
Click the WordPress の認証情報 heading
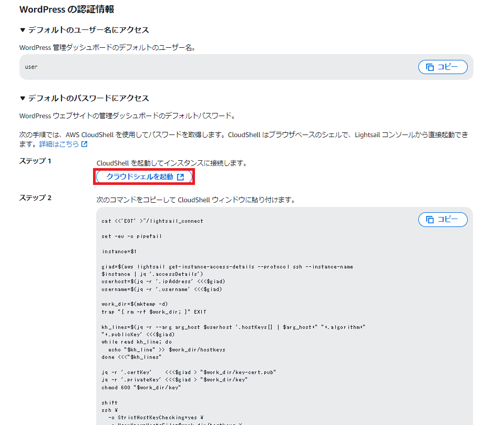click(67, 9)
